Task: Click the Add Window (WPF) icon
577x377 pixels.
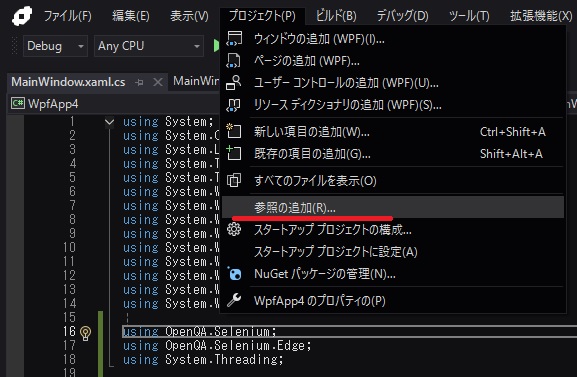Action: point(234,38)
